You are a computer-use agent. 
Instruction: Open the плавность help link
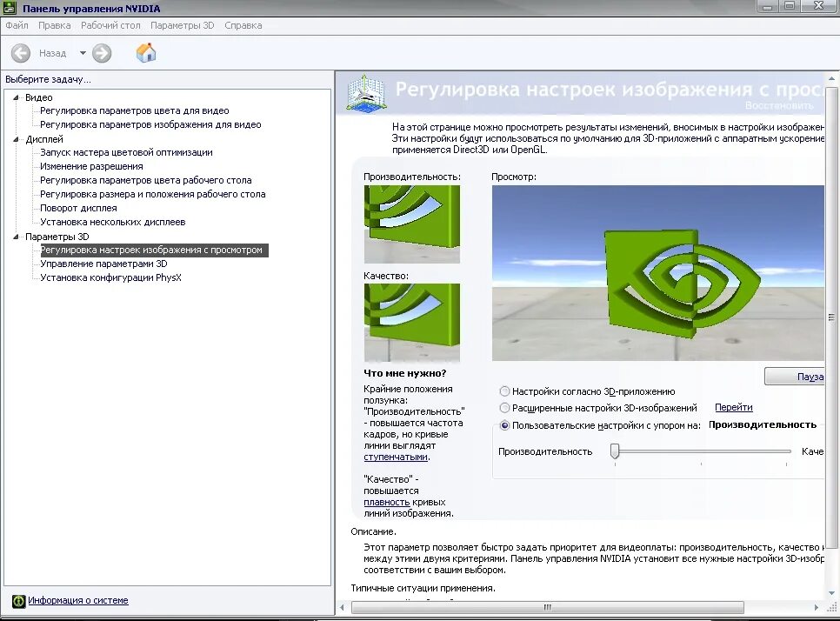pyautogui.click(x=386, y=502)
